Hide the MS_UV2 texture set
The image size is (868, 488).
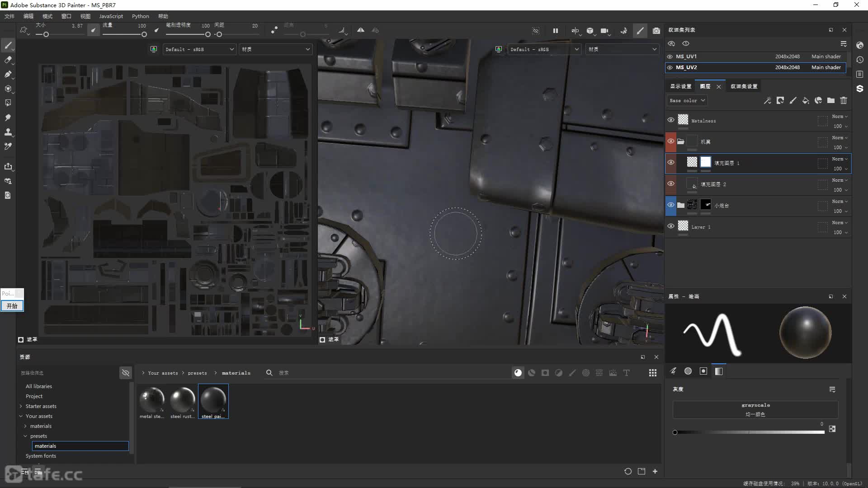click(670, 67)
